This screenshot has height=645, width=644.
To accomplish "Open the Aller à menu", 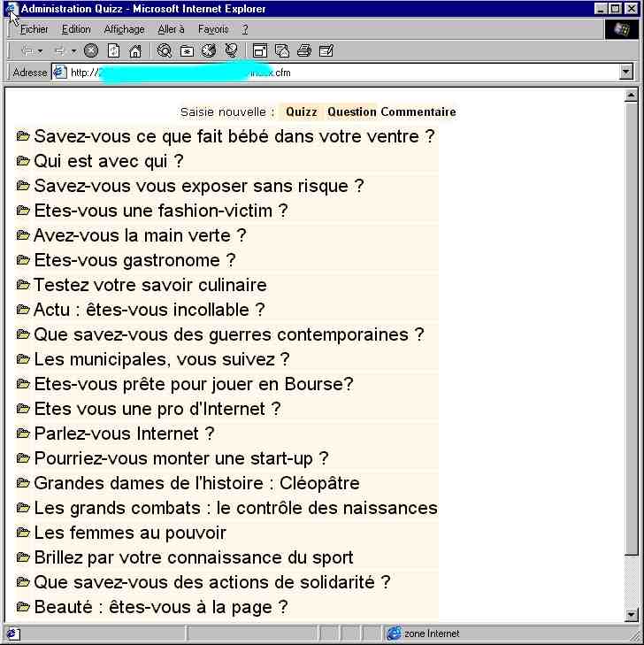I will [x=171, y=29].
